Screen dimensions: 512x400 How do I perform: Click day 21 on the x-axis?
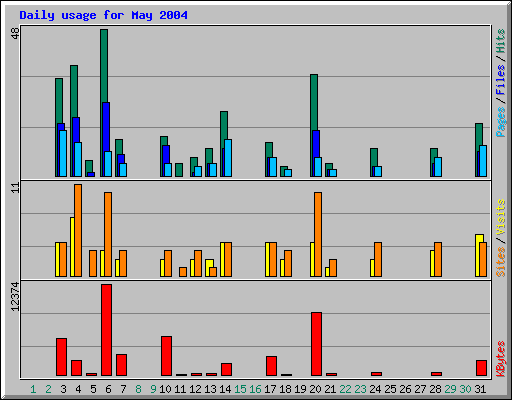330,389
